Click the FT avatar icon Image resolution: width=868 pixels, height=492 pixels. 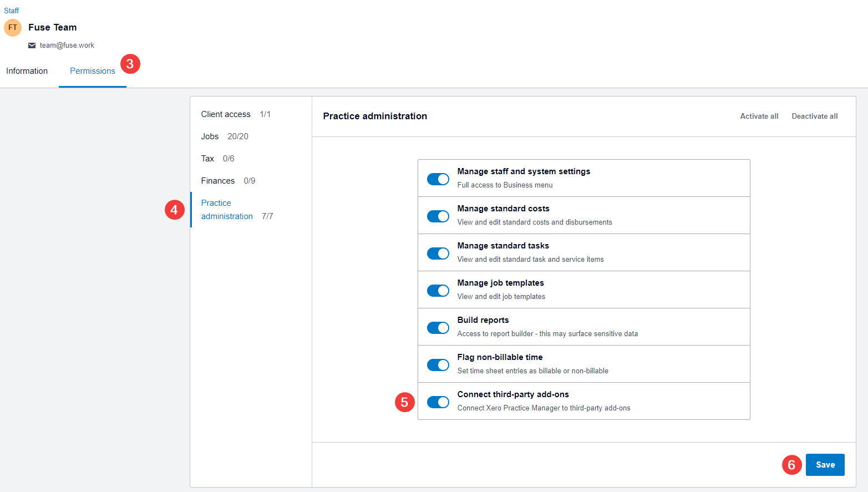click(x=13, y=28)
